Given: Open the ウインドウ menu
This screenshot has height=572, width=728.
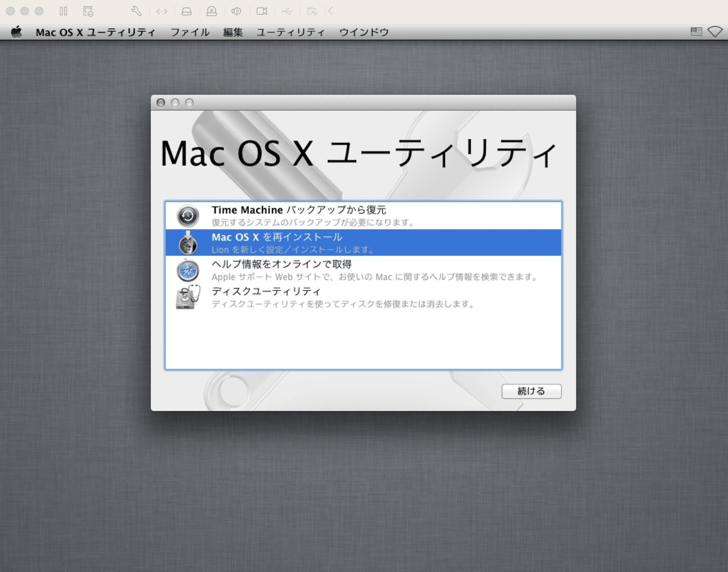Looking at the screenshot, I should click(364, 32).
